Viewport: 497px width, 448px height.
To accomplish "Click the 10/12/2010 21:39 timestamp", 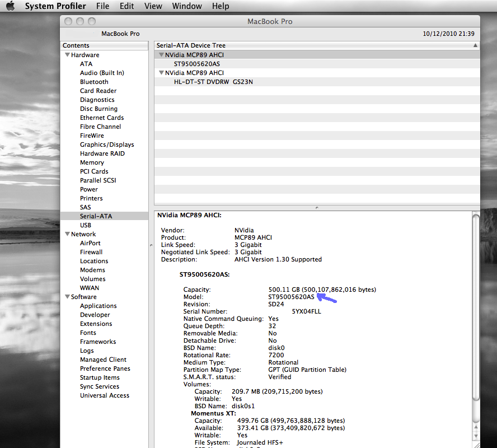I will 448,34.
